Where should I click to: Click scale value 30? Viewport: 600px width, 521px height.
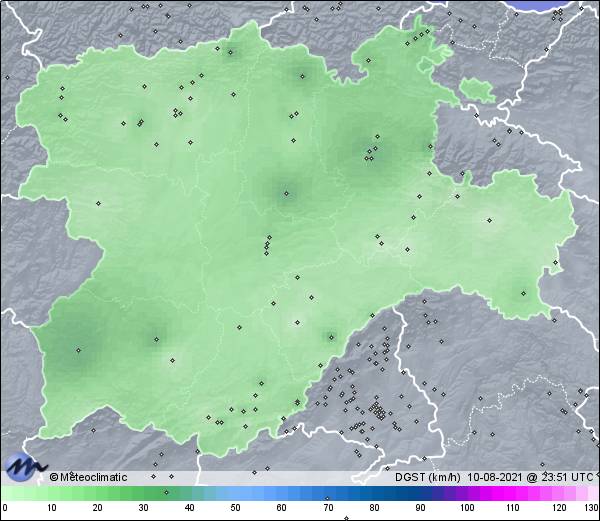pos(143,508)
